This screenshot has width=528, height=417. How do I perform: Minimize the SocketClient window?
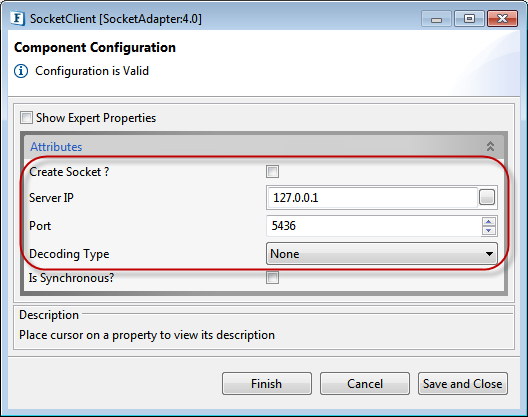(x=436, y=19)
